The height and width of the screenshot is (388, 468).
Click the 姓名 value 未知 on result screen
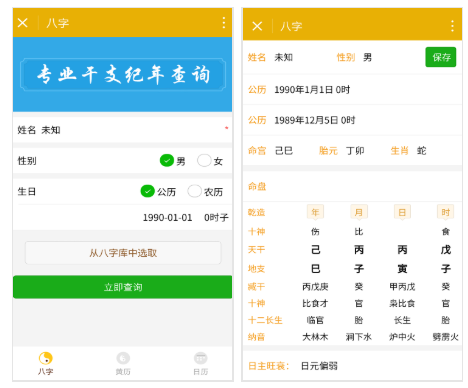pyautogui.click(x=283, y=57)
